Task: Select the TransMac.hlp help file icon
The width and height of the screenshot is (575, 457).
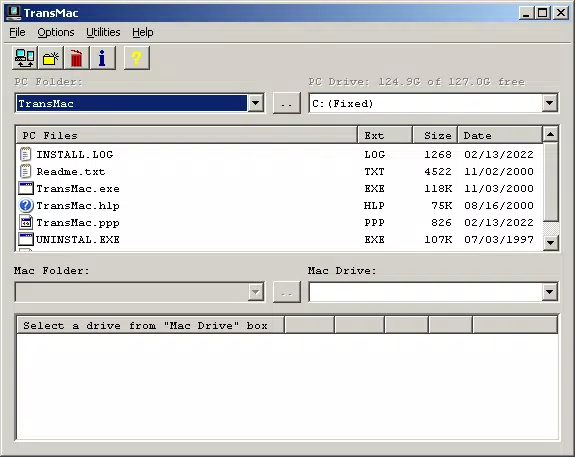Action: [x=26, y=205]
